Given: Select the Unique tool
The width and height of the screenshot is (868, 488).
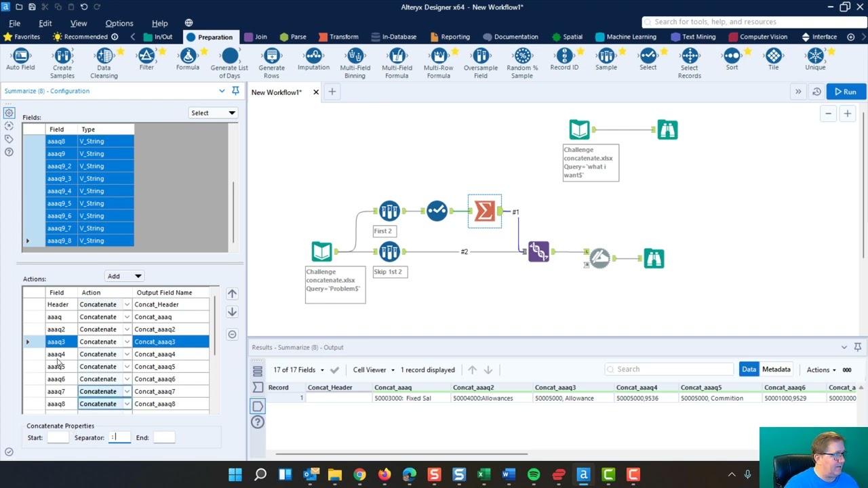Looking at the screenshot, I should (x=815, y=60).
